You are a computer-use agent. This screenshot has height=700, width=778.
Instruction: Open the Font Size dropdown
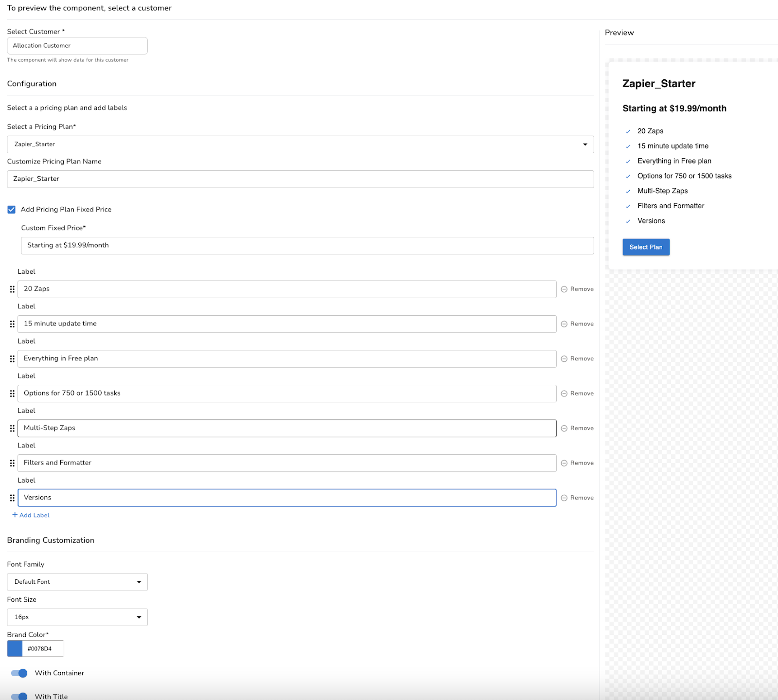[77, 617]
